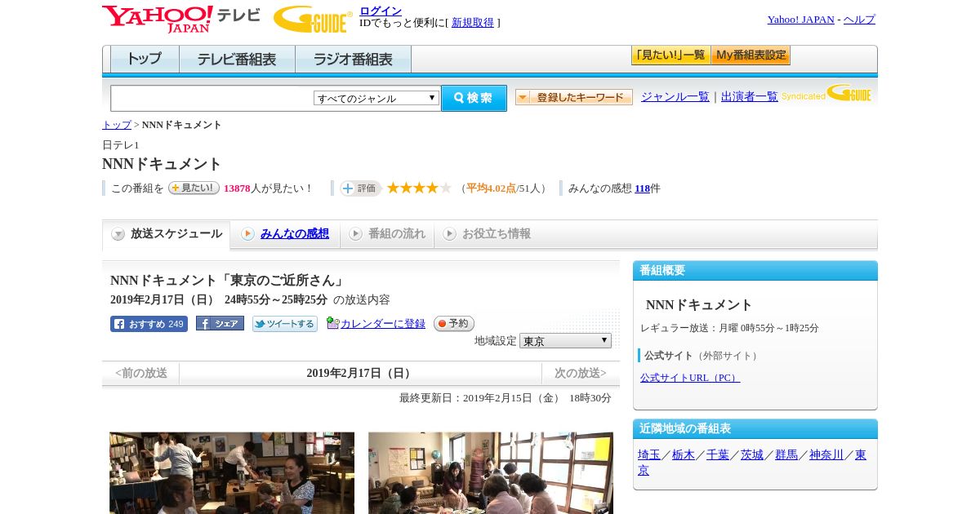This screenshot has height=514, width=980.
Task: Click the 最終更新日 timestamp text
Action: (x=506, y=398)
